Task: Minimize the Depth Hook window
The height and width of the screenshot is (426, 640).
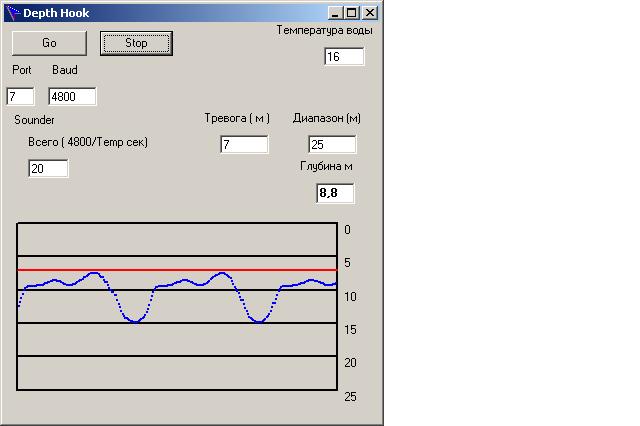Action: tap(337, 13)
